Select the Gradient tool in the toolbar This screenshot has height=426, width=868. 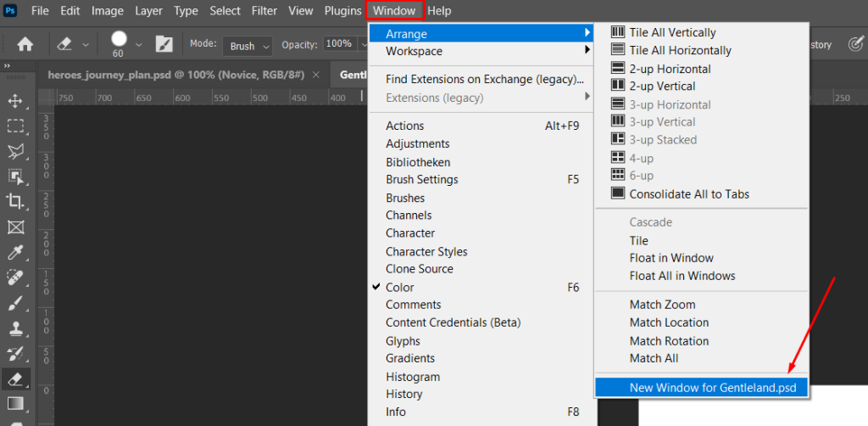pyautogui.click(x=15, y=403)
